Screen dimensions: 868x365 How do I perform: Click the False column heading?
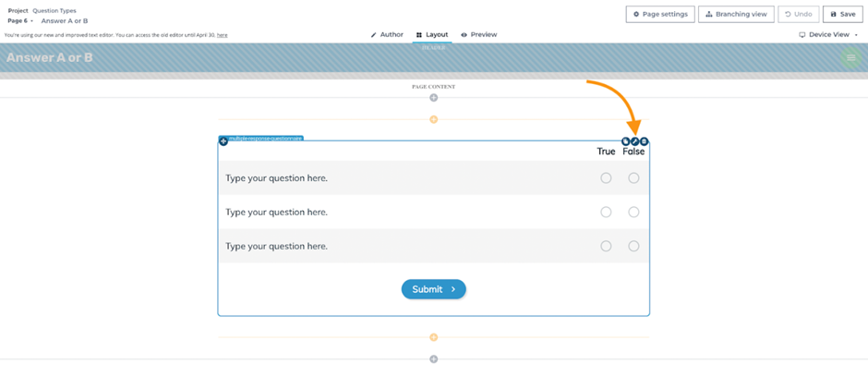coord(633,152)
